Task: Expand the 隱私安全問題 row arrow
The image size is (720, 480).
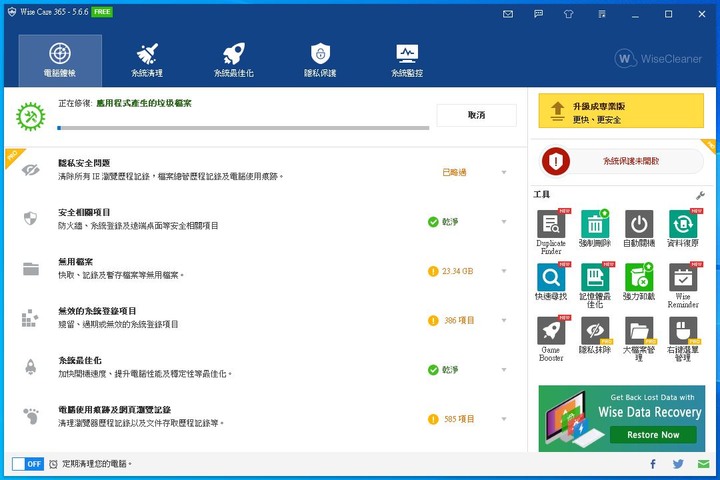Action: click(504, 172)
